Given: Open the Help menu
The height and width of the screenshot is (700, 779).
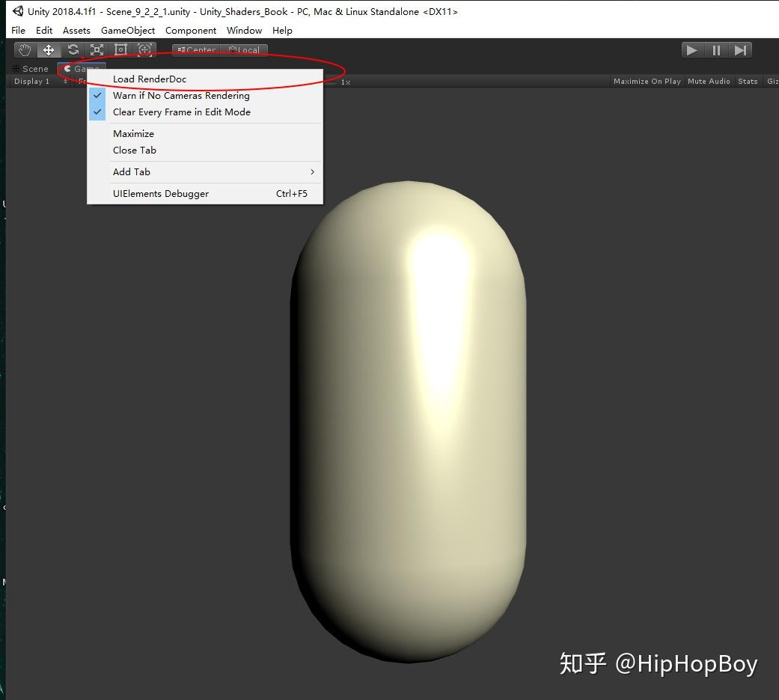Looking at the screenshot, I should (x=282, y=31).
